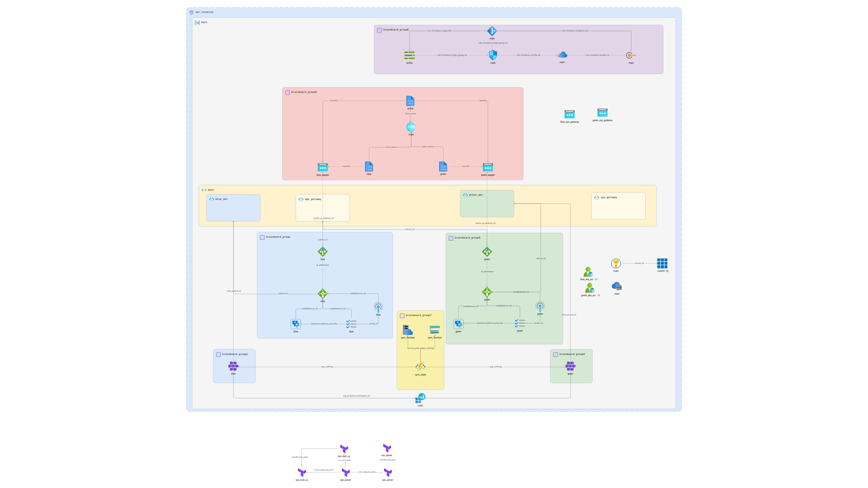
Task: Click the 'log_analytics_workspace_id' edge label
Action: 356,396
